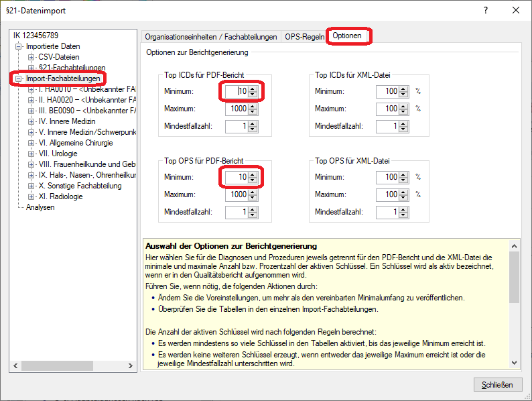Click help text scrollbar up arrow
The image size is (532, 401).
click(x=515, y=246)
